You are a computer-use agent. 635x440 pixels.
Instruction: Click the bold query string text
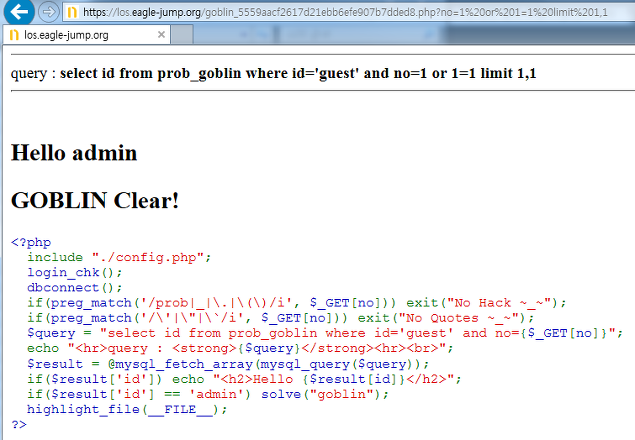point(298,73)
